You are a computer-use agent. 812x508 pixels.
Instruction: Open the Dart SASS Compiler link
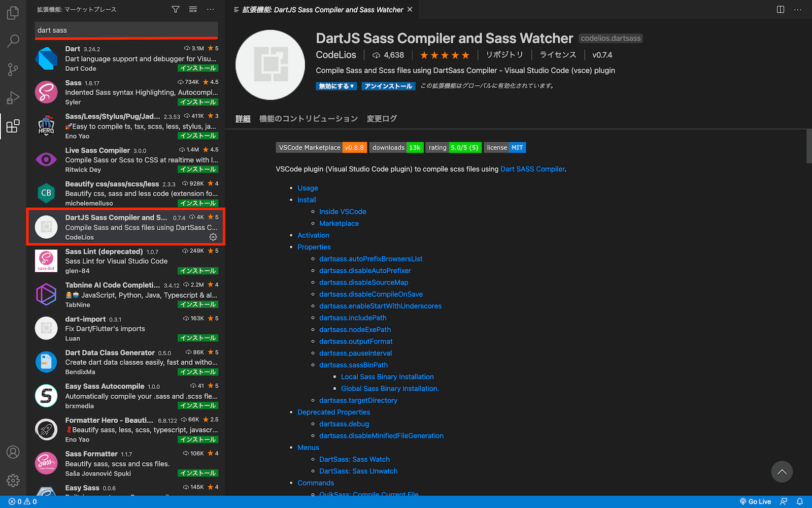(x=532, y=169)
